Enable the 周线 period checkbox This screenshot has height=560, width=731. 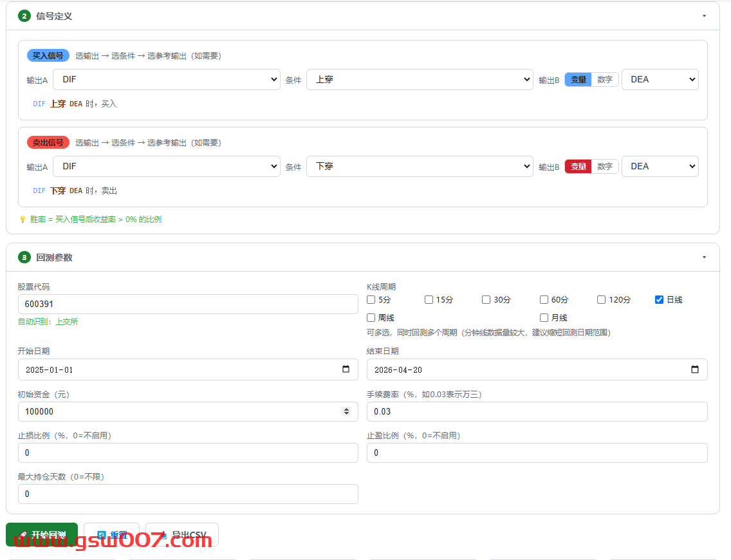click(371, 317)
